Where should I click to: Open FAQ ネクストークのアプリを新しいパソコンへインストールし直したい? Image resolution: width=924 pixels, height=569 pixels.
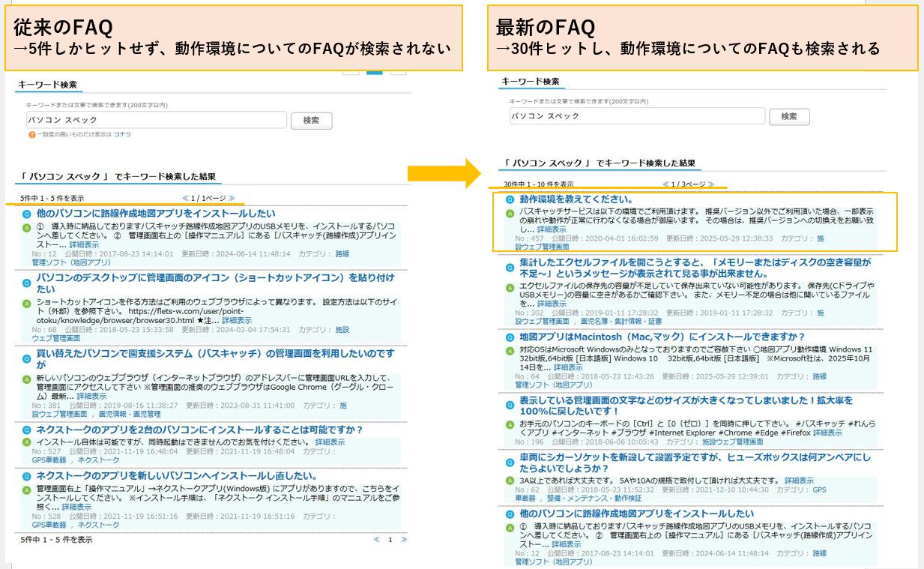pos(177,476)
